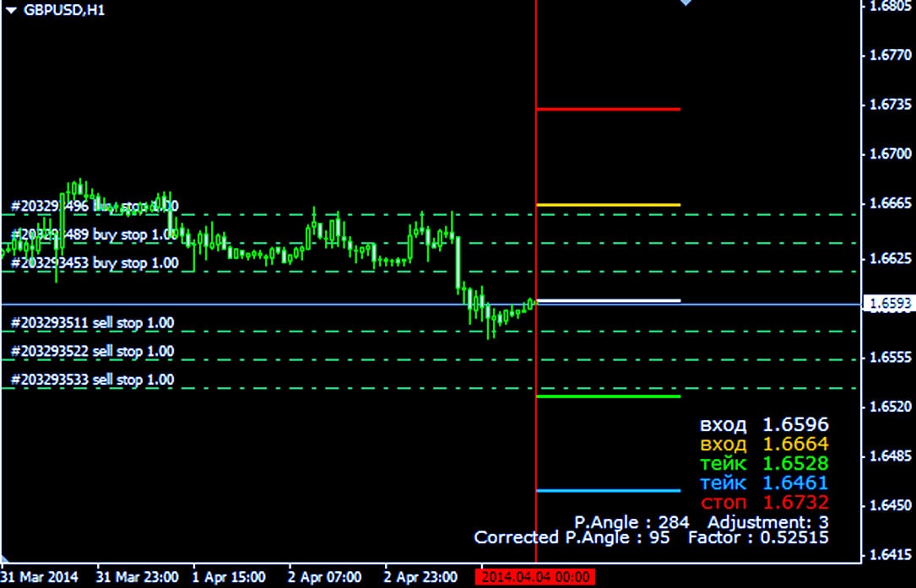Select order #203293453 buy stop label
This screenshot has width=916, height=588.
point(95,263)
